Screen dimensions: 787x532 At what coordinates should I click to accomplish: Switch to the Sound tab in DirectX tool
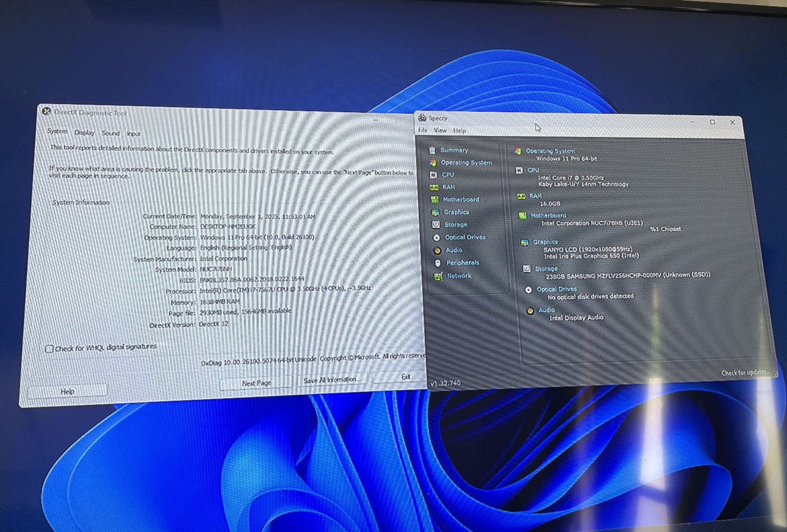(x=111, y=133)
